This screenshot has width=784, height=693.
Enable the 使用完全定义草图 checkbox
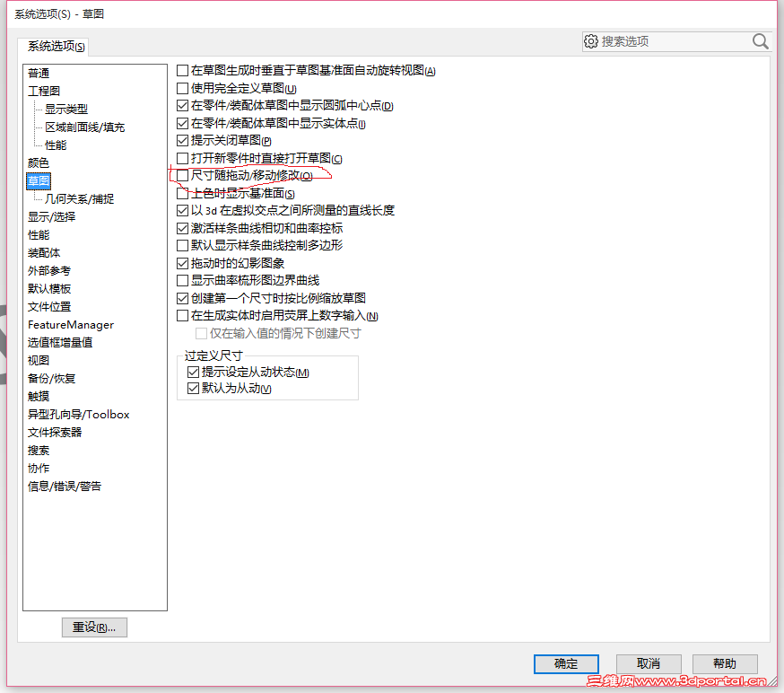182,88
